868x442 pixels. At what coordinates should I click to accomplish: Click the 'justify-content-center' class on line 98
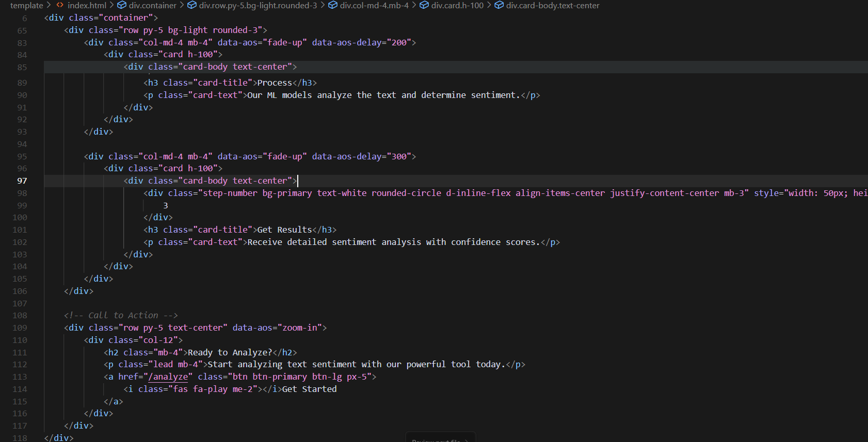coord(664,193)
